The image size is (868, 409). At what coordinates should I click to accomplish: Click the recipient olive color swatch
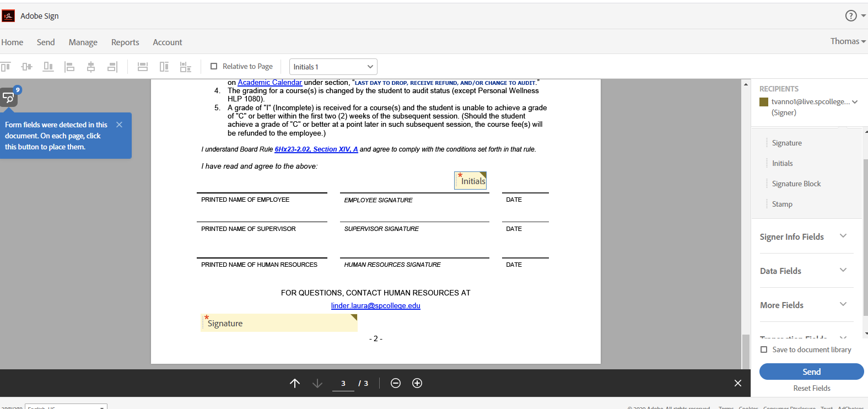coord(764,102)
